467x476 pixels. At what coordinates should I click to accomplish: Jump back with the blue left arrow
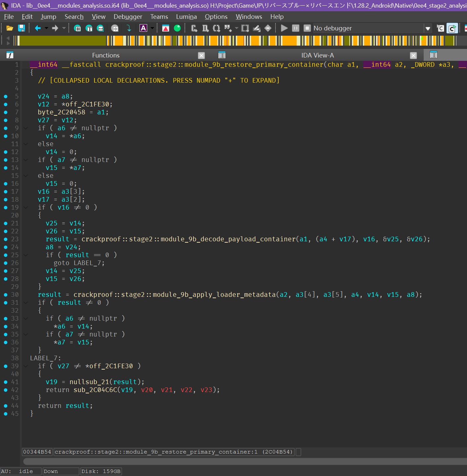point(38,28)
